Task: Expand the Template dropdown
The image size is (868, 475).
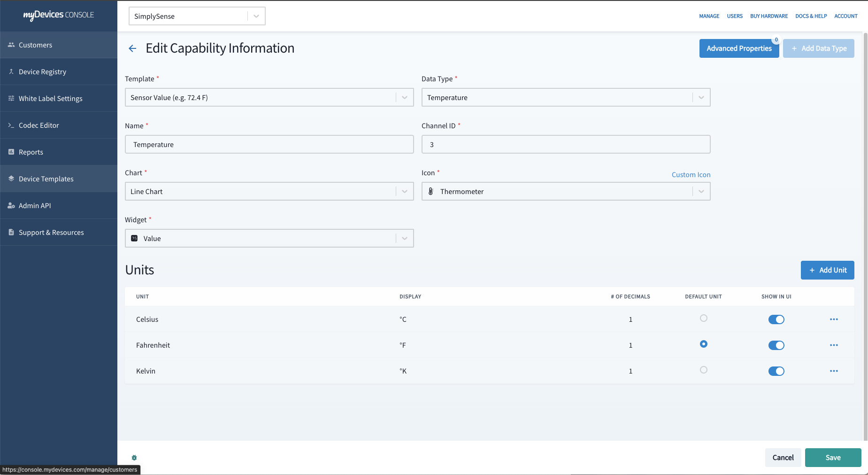Action: [404, 98]
